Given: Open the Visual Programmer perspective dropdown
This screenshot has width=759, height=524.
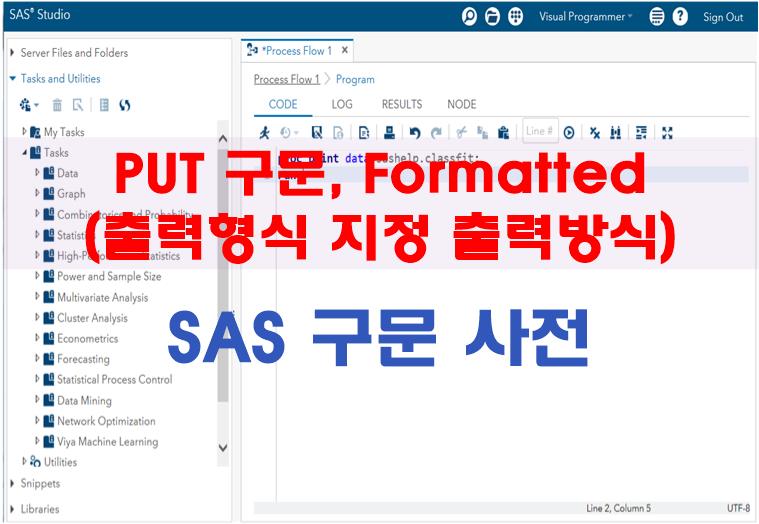Looking at the screenshot, I should [586, 16].
